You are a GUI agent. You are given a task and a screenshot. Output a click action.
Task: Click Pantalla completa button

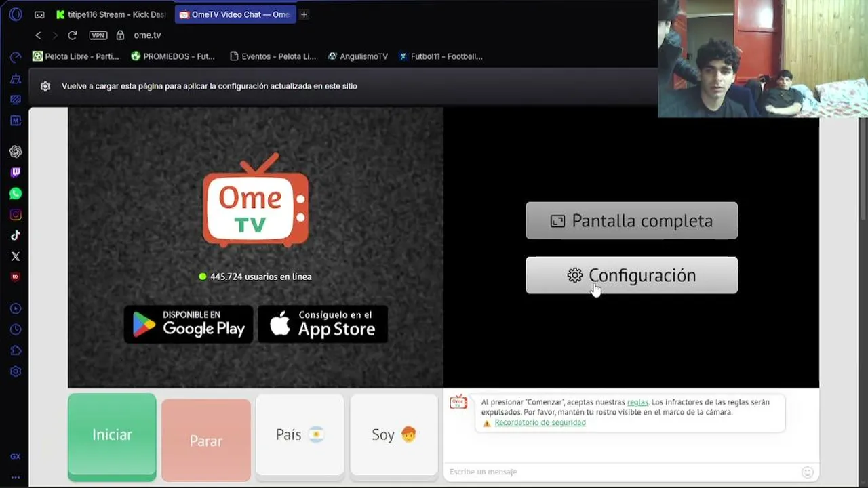(631, 220)
